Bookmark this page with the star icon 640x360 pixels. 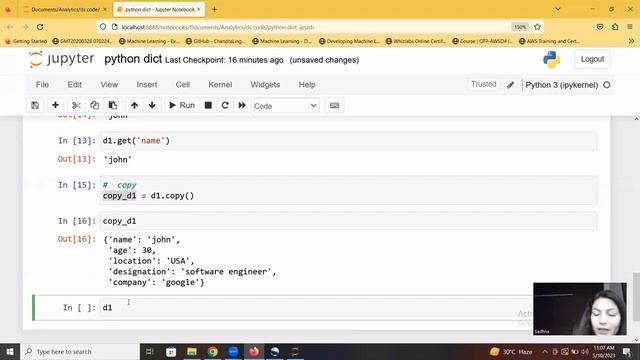pyautogui.click(x=537, y=27)
